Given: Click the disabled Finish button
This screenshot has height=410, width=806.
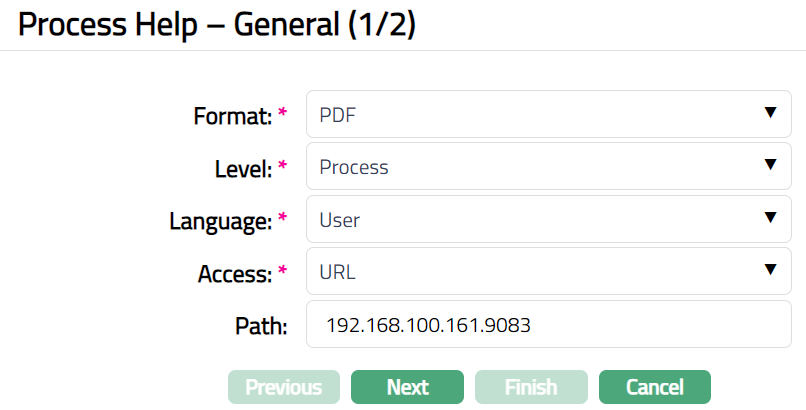Looking at the screenshot, I should tap(531, 387).
